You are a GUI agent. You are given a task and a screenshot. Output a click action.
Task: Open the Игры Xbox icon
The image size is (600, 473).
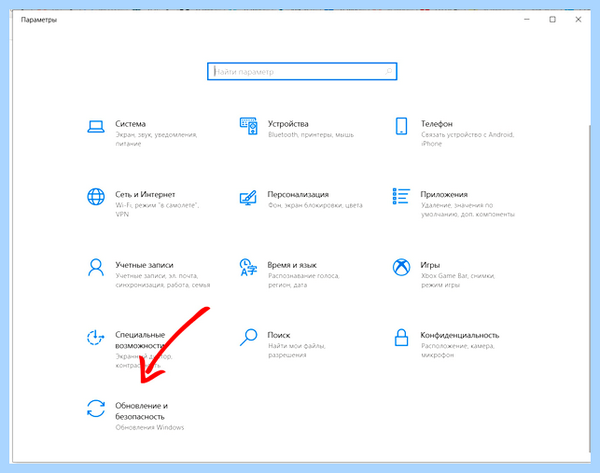[401, 267]
